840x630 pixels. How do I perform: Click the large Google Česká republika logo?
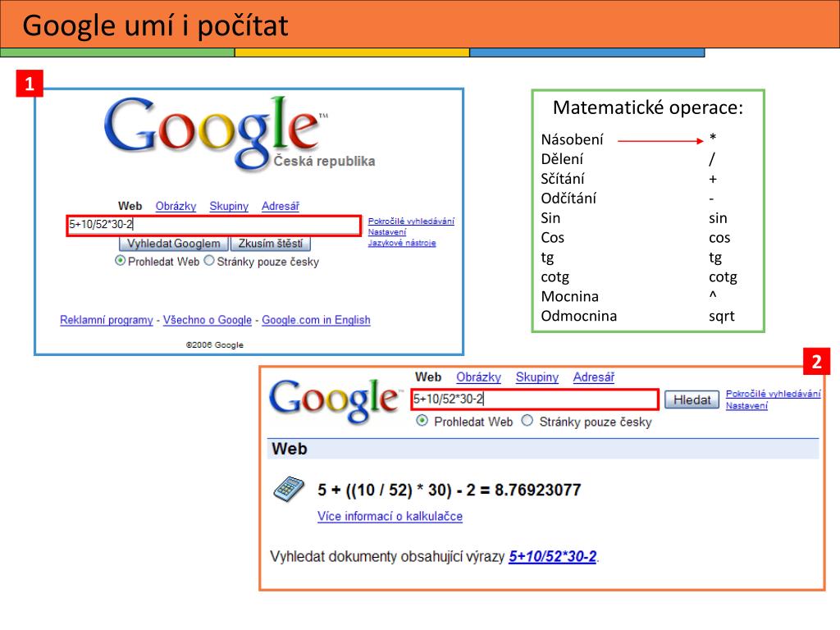(240, 134)
